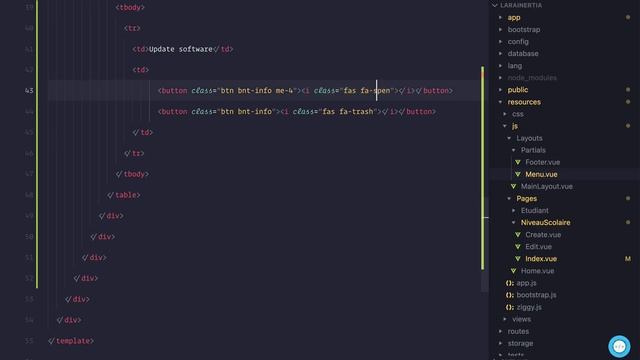Expand the storage folder
The image size is (640, 360).
coord(500,343)
